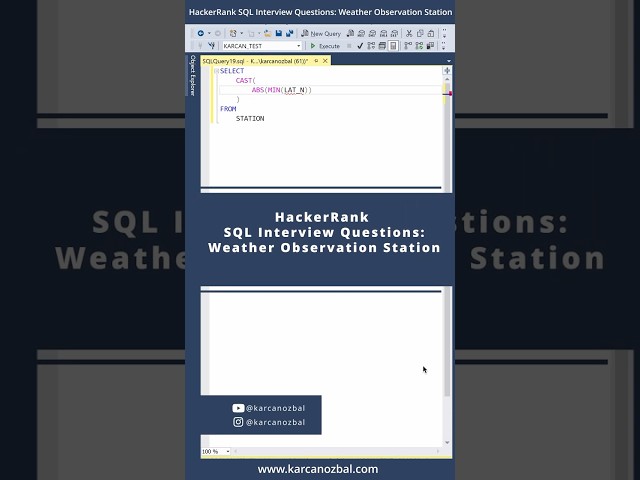Open the active documents list dropdown arrow
Image resolution: width=640 pixels, height=480 pixels.
[449, 61]
